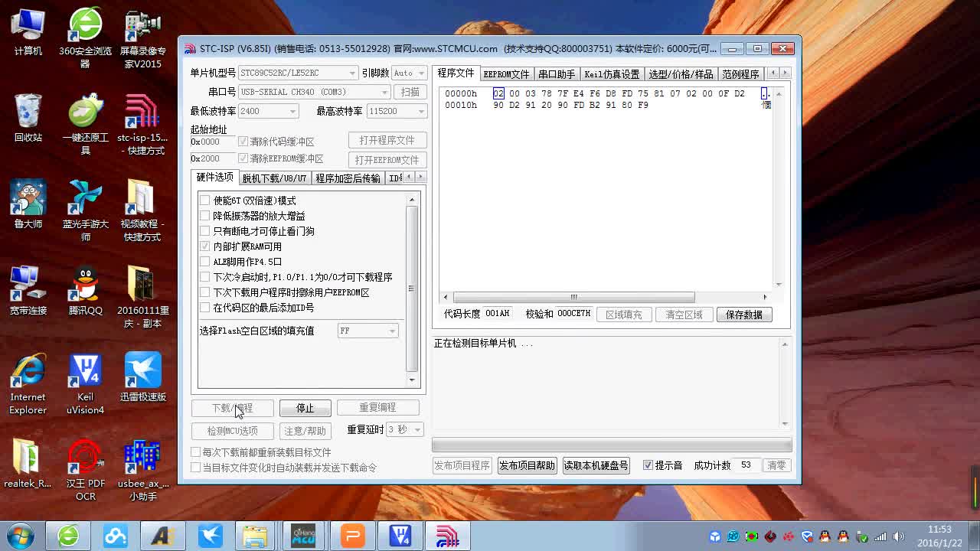Click the 代码长度 001AH field
This screenshot has height=551, width=980.
coord(498,314)
